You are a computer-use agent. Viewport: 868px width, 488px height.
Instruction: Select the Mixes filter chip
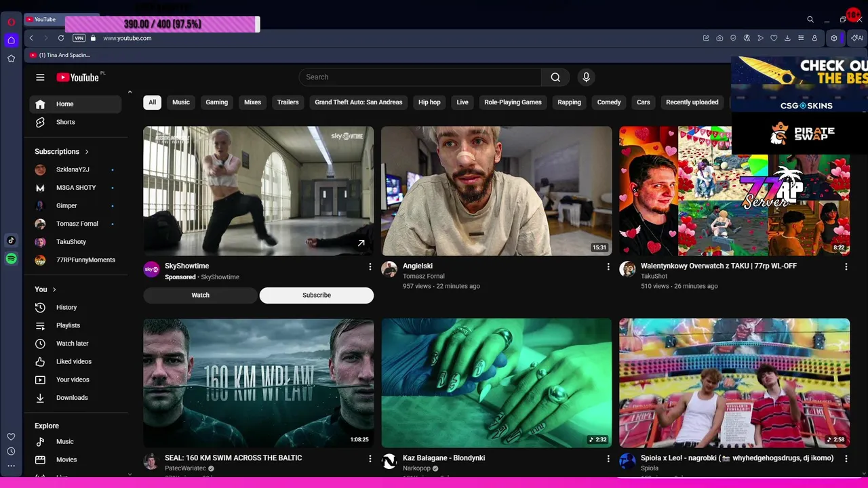pyautogui.click(x=253, y=102)
